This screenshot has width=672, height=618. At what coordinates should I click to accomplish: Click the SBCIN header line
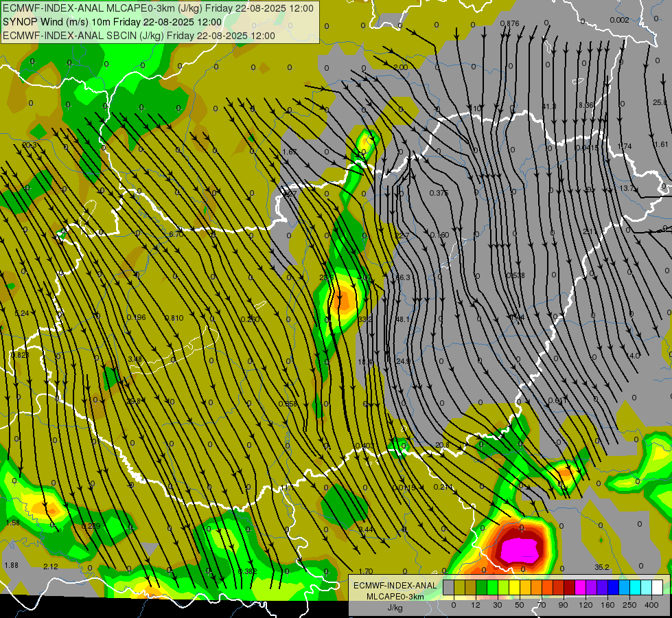139,36
